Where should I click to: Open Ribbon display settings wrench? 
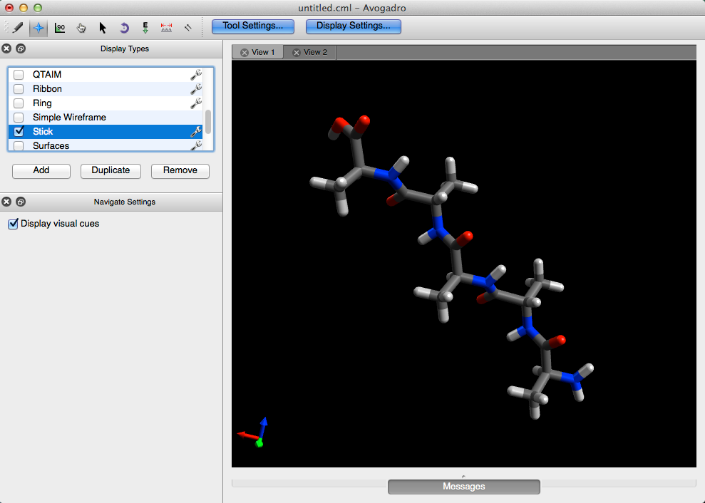tap(196, 89)
